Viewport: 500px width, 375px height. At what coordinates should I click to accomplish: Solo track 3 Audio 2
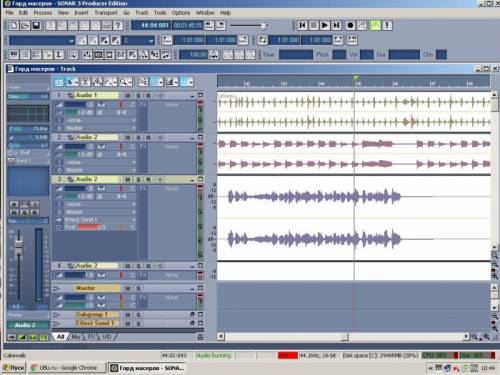tap(138, 180)
